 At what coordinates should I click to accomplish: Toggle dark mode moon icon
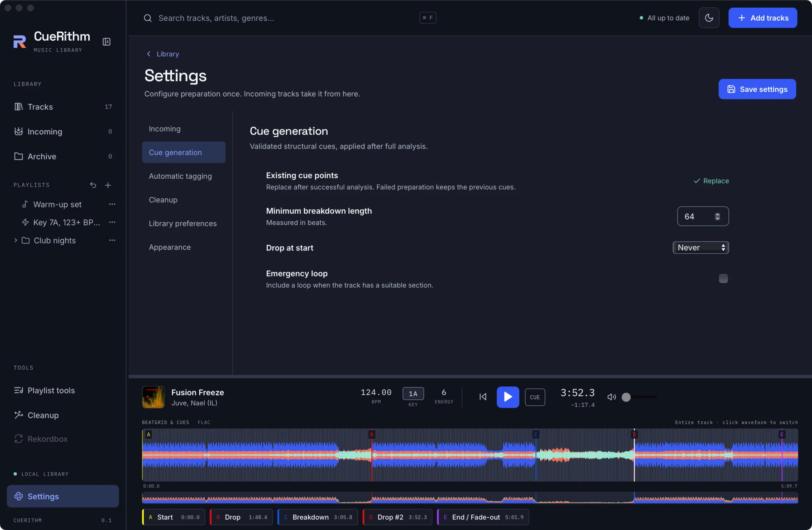pos(709,18)
